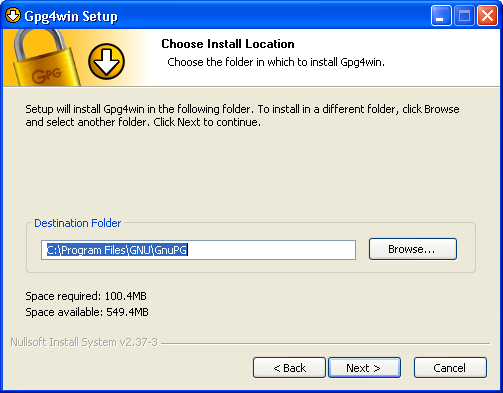Go to the previous step with Back
This screenshot has height=393, width=503.
coord(289,368)
